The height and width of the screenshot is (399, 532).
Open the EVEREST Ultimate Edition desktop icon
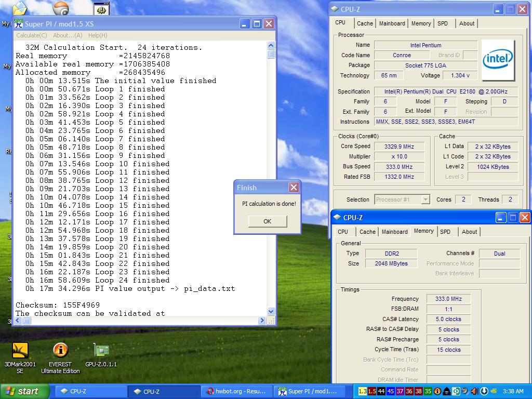60,357
